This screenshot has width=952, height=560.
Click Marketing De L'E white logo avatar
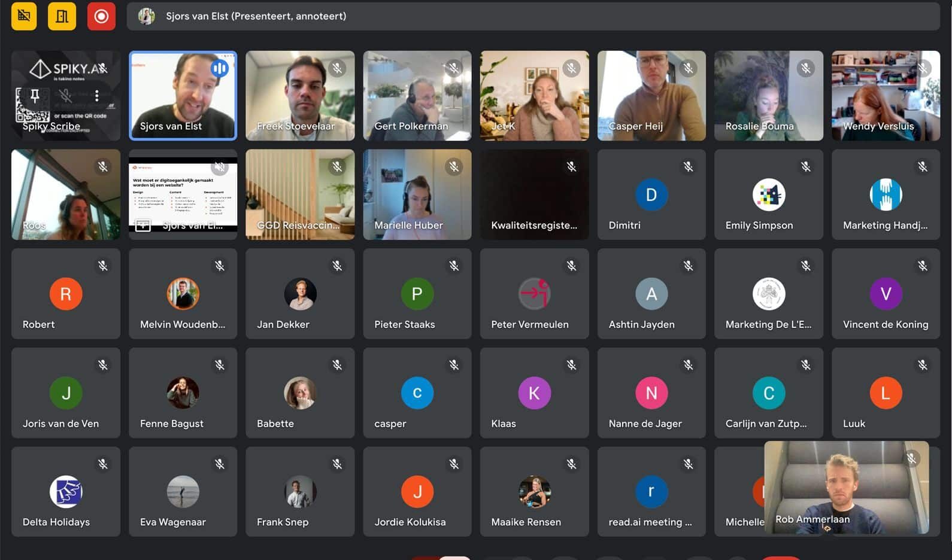(769, 294)
